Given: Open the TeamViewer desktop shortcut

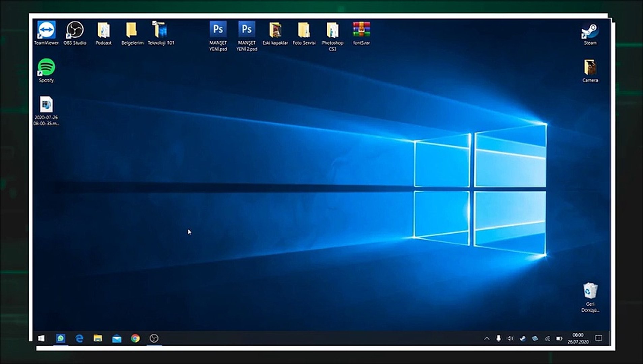Looking at the screenshot, I should click(46, 33).
